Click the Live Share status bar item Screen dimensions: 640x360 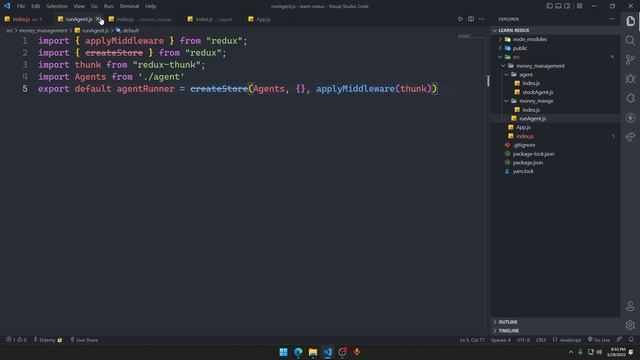pyautogui.click(x=84, y=340)
